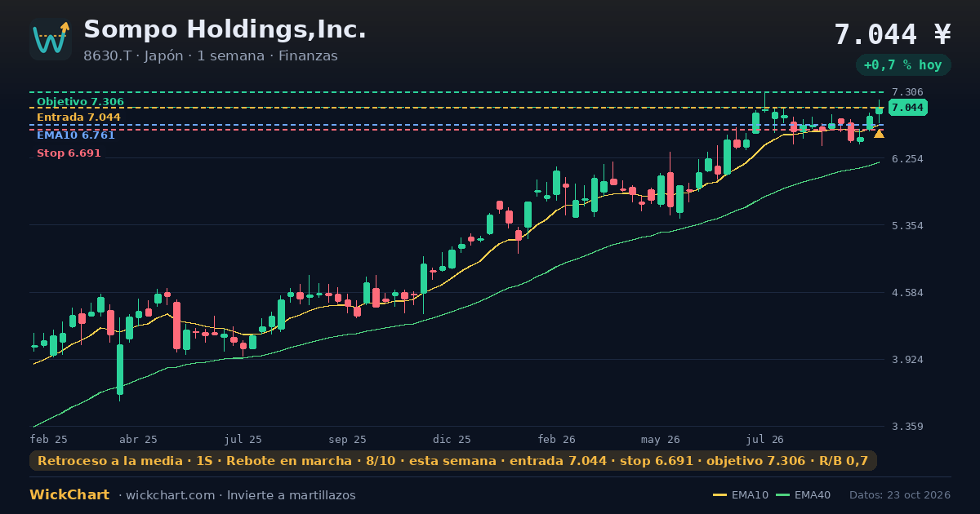This screenshot has height=514, width=980.
Task: Click the Retroceso a la media summary banner
Action: (453, 461)
